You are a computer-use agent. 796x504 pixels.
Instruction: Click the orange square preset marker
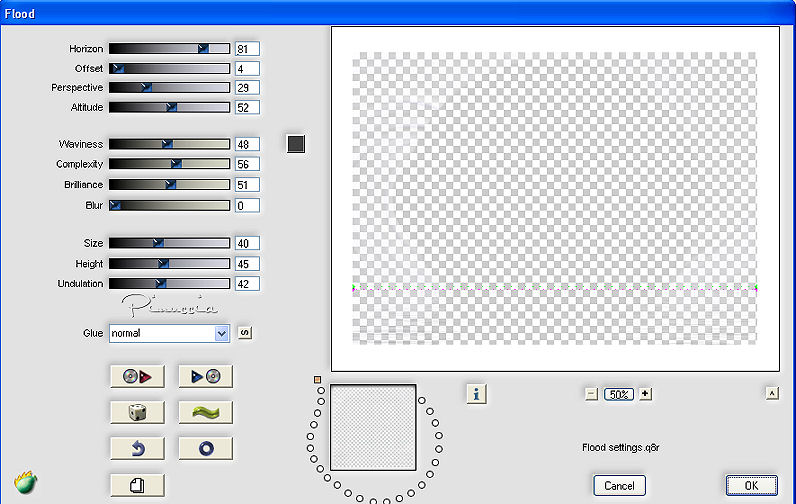coord(317,380)
